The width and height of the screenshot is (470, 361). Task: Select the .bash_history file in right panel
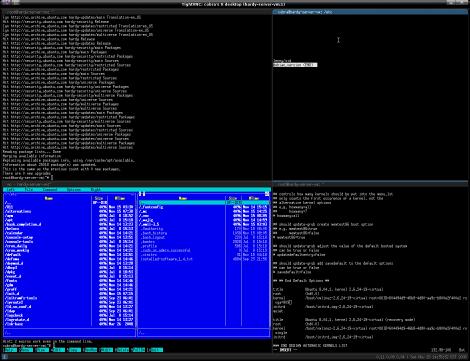pyautogui.click(x=154, y=233)
